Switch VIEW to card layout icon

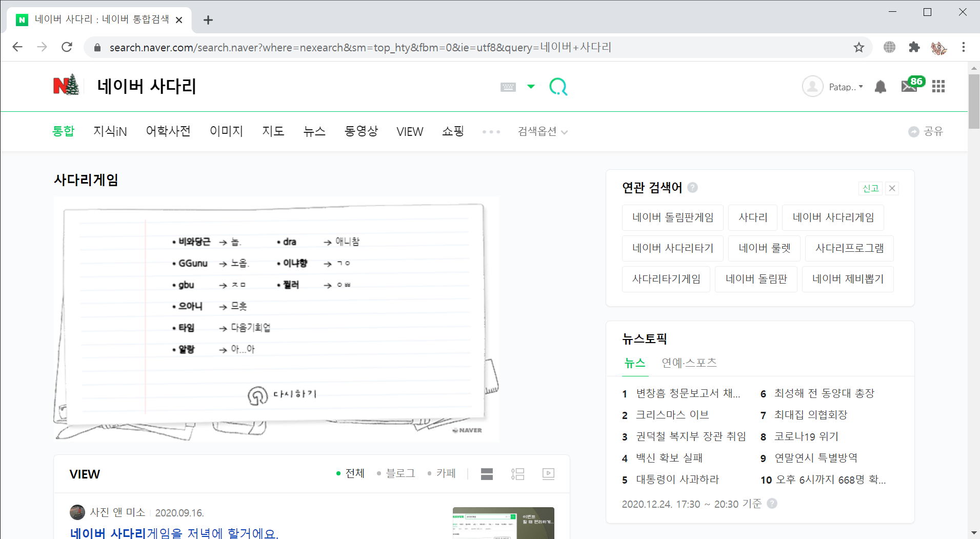tap(487, 474)
